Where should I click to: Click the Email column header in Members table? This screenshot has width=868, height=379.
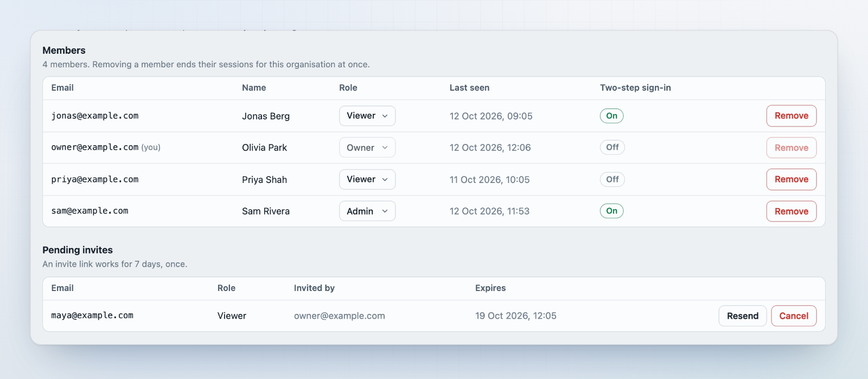click(62, 88)
